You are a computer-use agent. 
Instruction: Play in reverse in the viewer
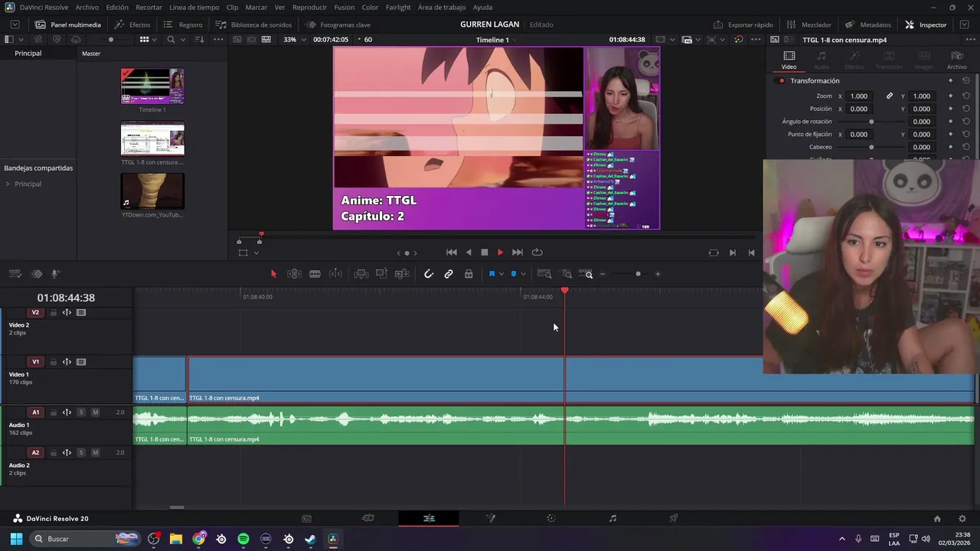pos(469,253)
